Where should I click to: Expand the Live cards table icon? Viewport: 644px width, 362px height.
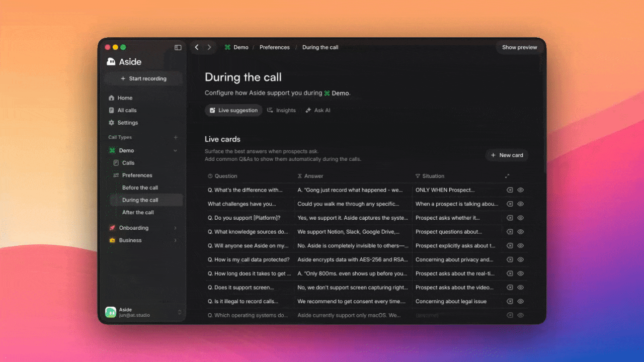507,176
